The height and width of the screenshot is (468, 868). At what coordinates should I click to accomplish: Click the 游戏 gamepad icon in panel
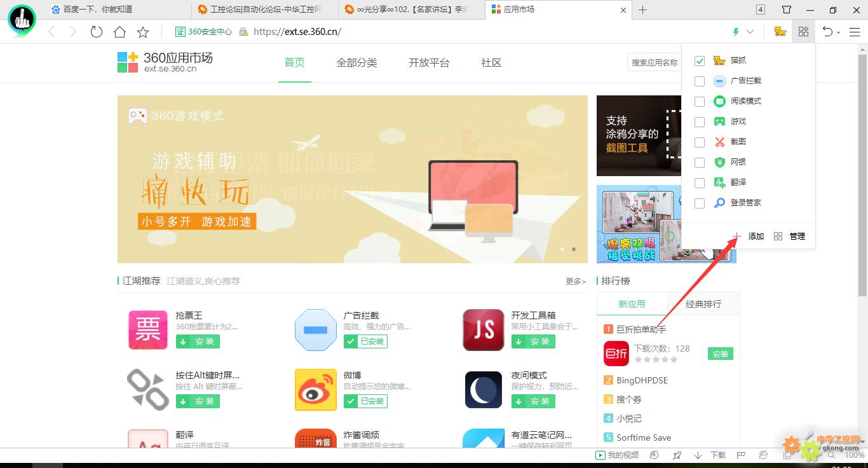pyautogui.click(x=719, y=121)
